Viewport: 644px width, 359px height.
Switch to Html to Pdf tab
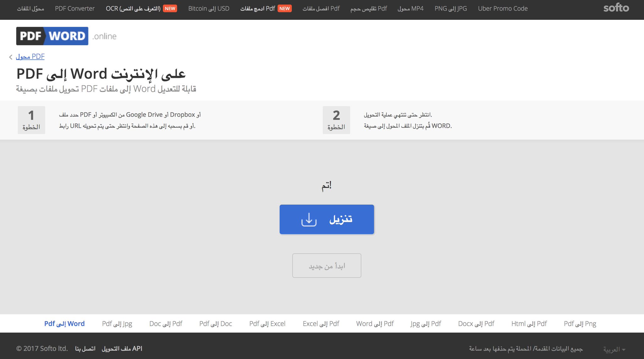(x=529, y=323)
